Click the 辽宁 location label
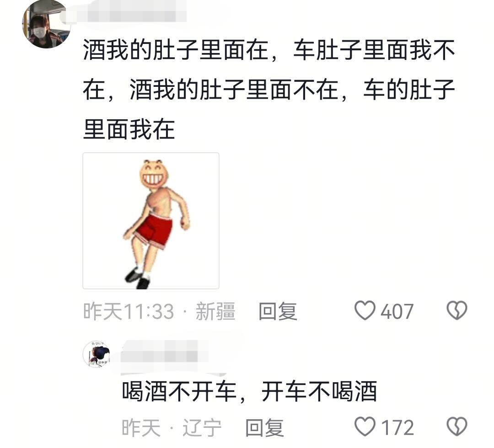The height and width of the screenshot is (448, 494). coord(202,427)
